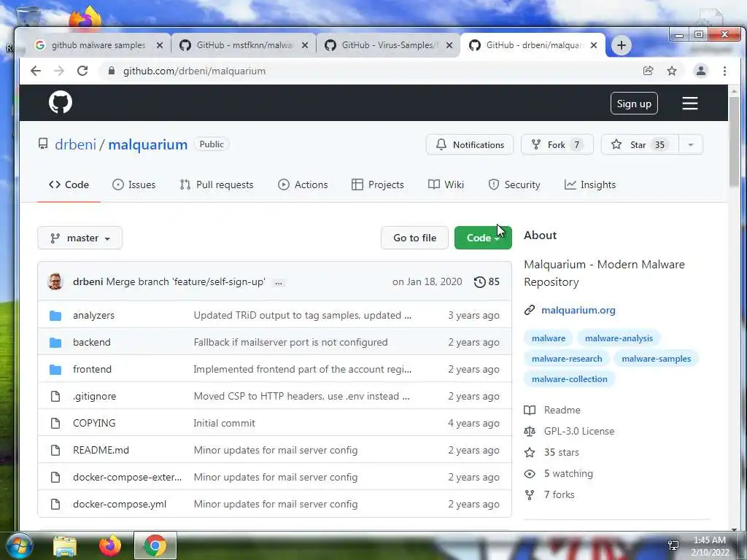Open the Issues tab
Screen dimensions: 747x560
(134, 184)
